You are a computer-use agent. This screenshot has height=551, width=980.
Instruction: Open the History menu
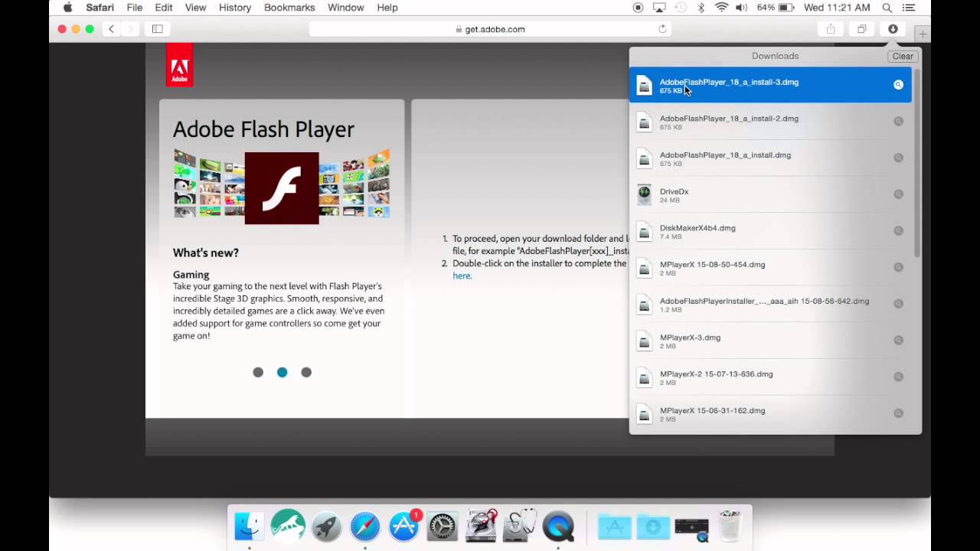pyautogui.click(x=235, y=8)
